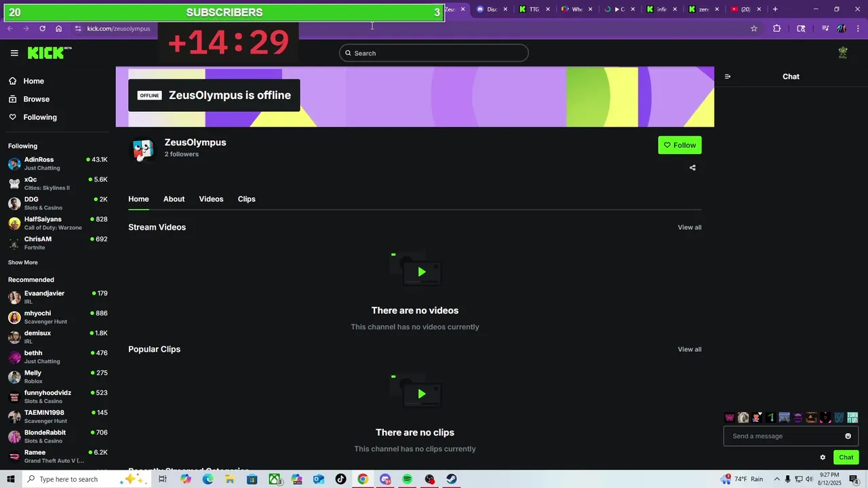Collapse the chat panel arrow icon
Viewport: 868px width, 488px height.
[x=728, y=77]
